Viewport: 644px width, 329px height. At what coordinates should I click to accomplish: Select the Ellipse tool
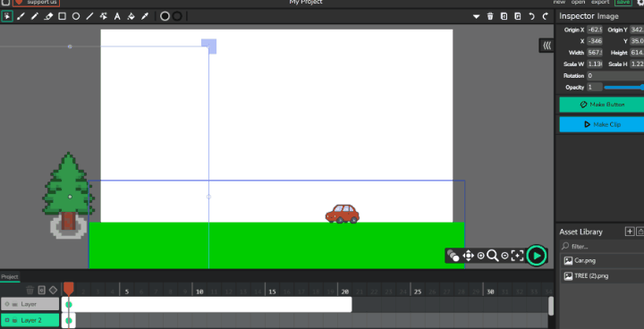pyautogui.click(x=76, y=16)
